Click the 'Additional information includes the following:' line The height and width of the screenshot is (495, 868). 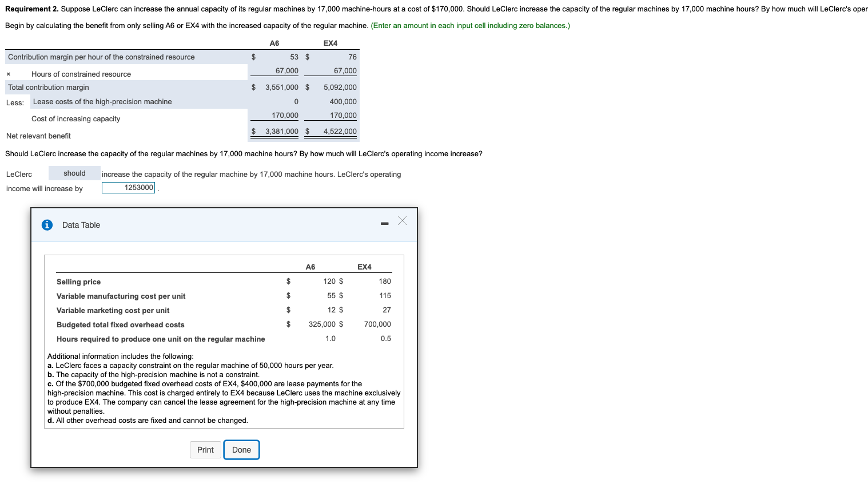(120, 356)
